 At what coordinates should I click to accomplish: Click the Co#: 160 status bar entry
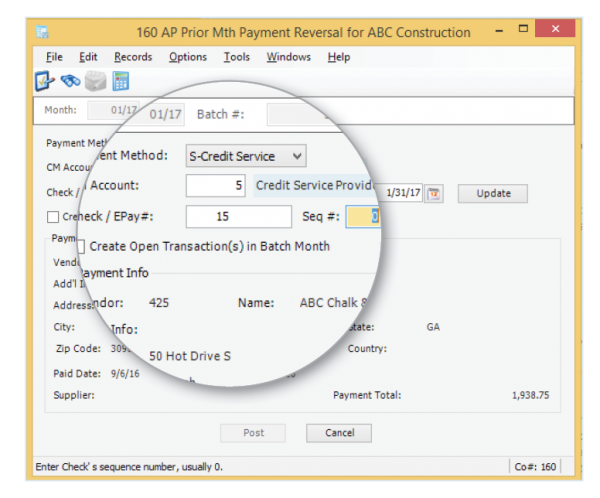click(x=535, y=467)
